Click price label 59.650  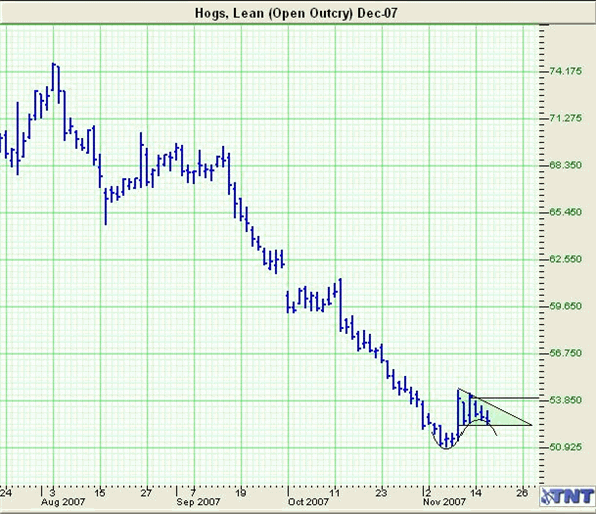(x=566, y=306)
